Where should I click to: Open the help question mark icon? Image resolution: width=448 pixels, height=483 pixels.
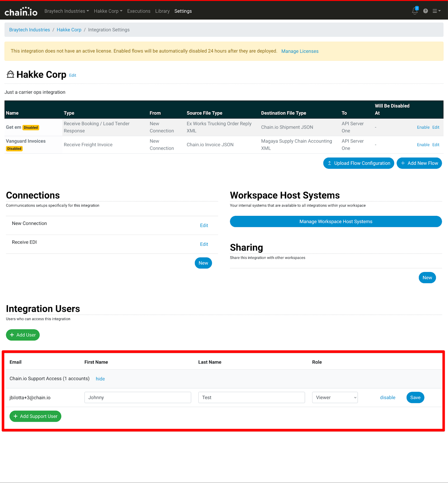click(x=425, y=11)
